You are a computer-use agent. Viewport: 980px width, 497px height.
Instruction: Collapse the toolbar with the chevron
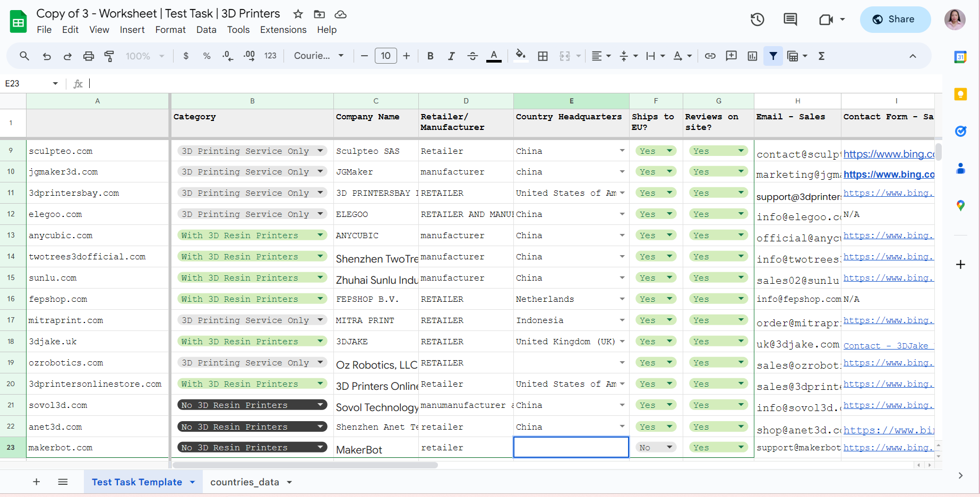pyautogui.click(x=913, y=56)
